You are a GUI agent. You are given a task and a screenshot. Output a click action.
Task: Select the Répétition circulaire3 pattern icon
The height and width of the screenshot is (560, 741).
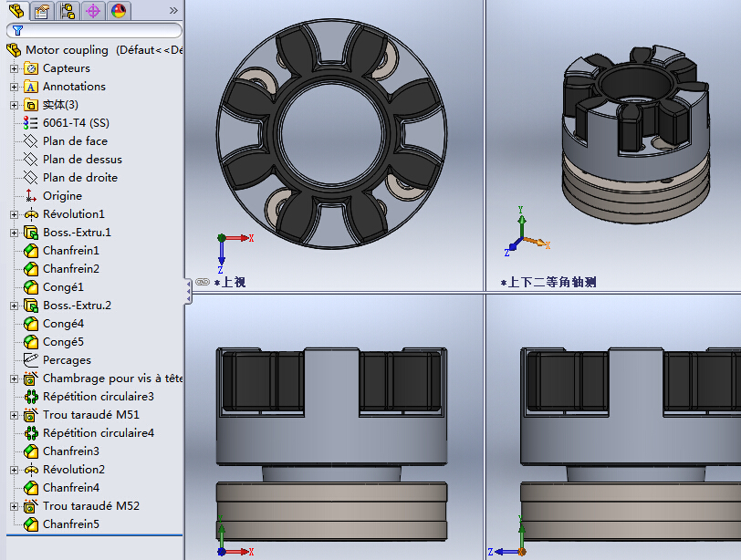(31, 397)
